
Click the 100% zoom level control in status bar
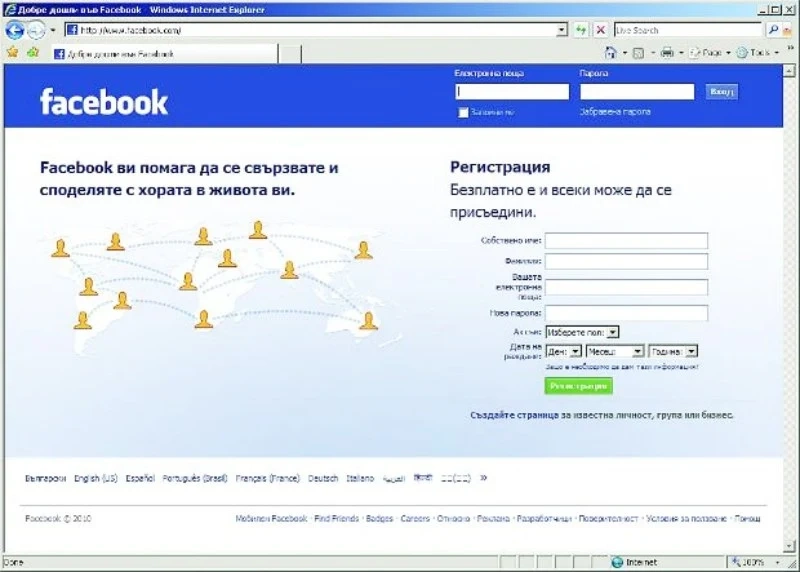(x=756, y=562)
